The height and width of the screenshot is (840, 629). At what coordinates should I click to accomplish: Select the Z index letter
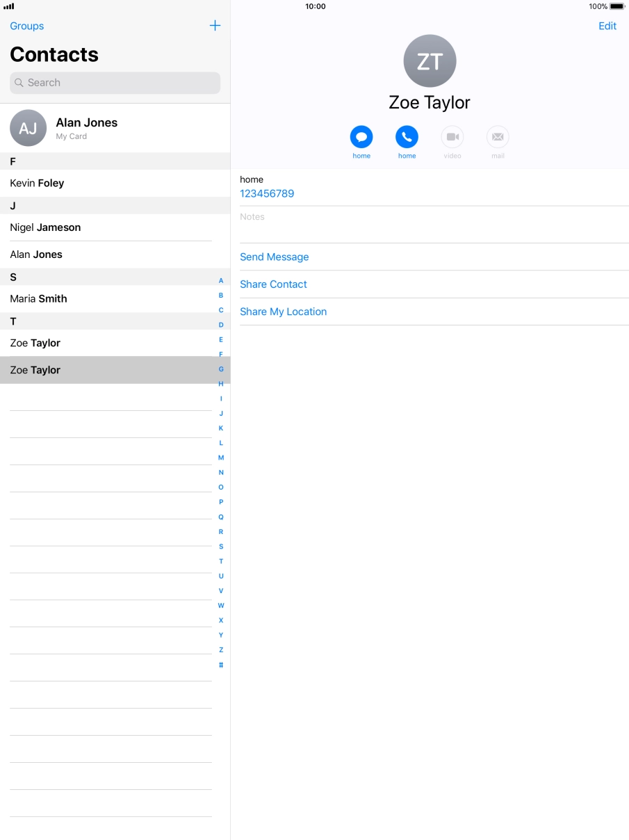pos(220,649)
